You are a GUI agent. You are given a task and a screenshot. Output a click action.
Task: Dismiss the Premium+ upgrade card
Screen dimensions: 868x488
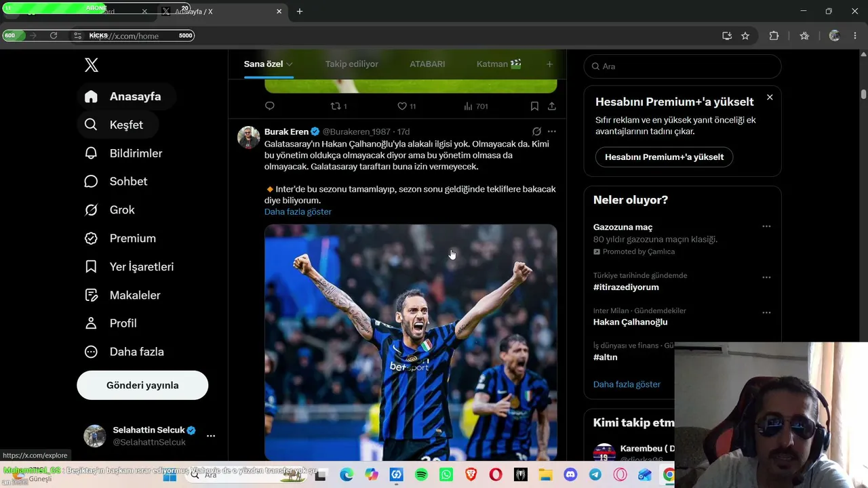click(x=770, y=98)
